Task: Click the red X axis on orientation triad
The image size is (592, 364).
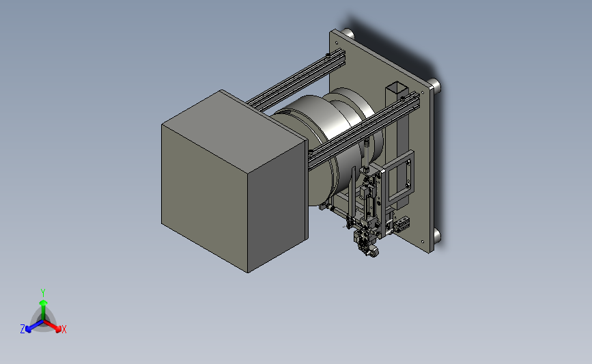Action: click(53, 326)
